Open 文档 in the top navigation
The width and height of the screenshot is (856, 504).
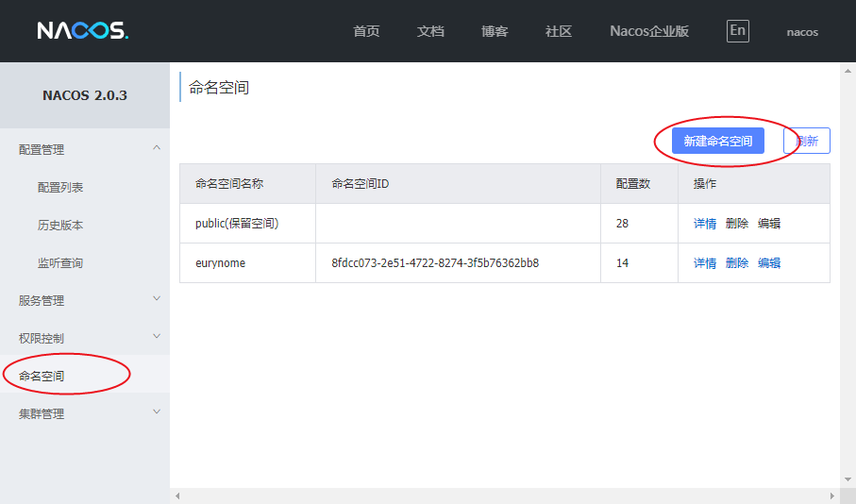[430, 31]
